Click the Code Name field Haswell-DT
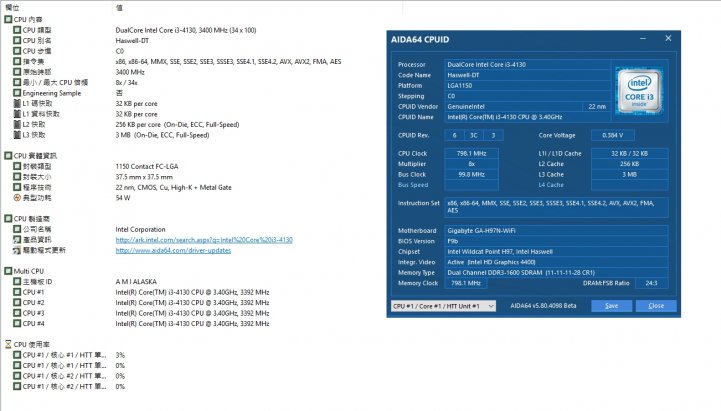Screen dimensions: 721x411 point(528,75)
